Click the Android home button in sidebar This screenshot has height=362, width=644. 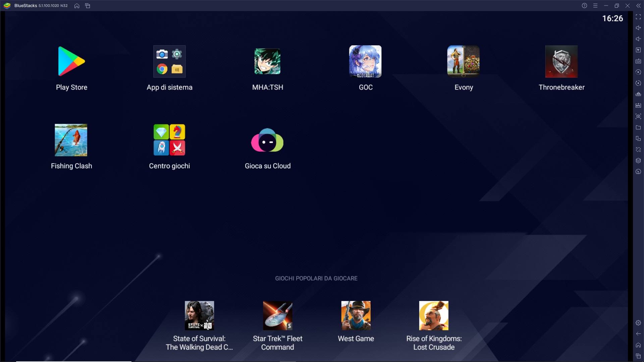click(638, 345)
